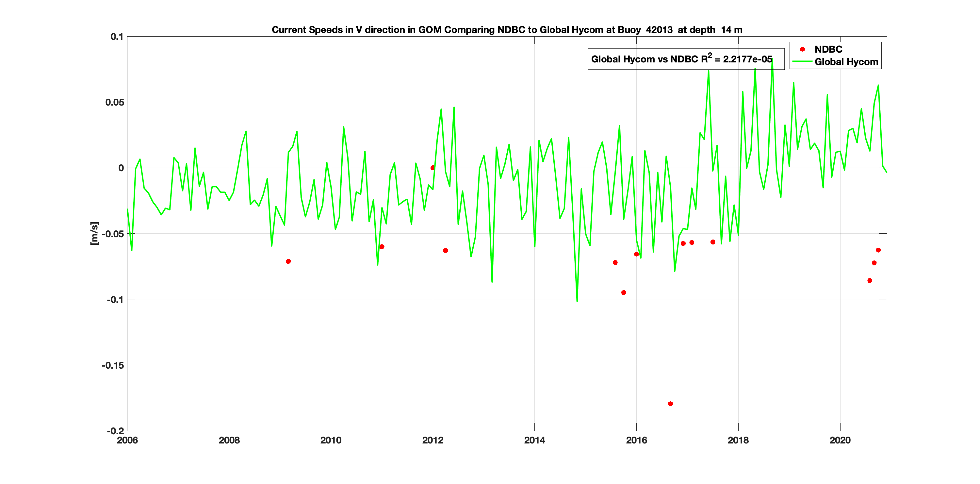Viewport: 980px width, 484px height.
Task: Click the 2014 x-axis tick label
Action: (x=534, y=440)
